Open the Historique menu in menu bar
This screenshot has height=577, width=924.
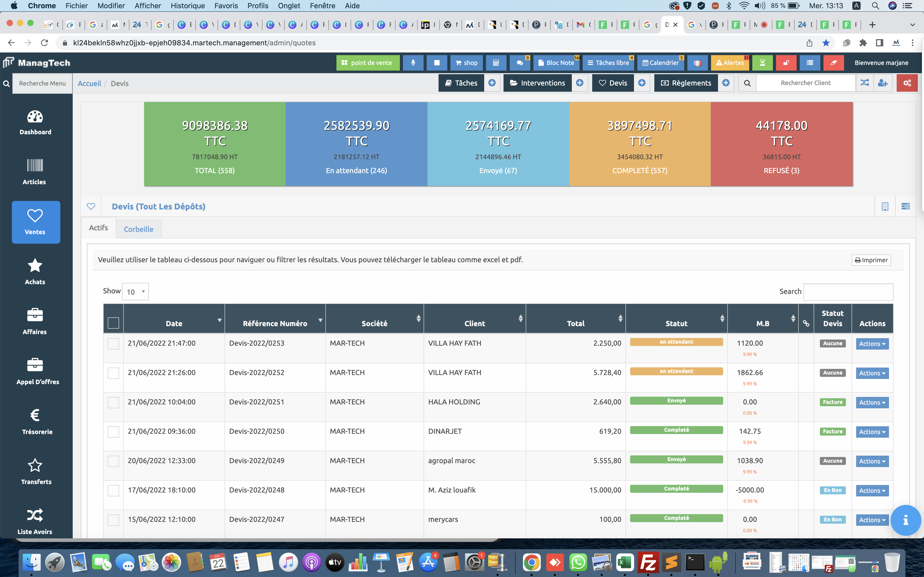187,6
